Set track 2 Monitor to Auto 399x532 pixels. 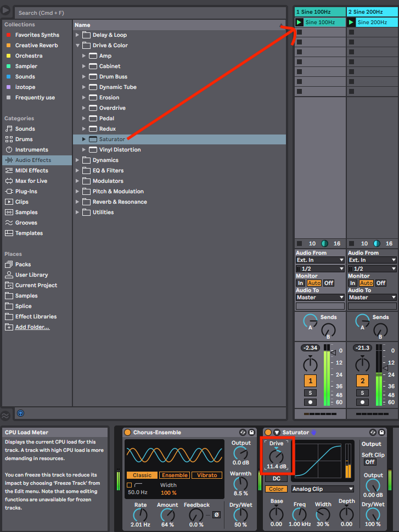click(366, 283)
